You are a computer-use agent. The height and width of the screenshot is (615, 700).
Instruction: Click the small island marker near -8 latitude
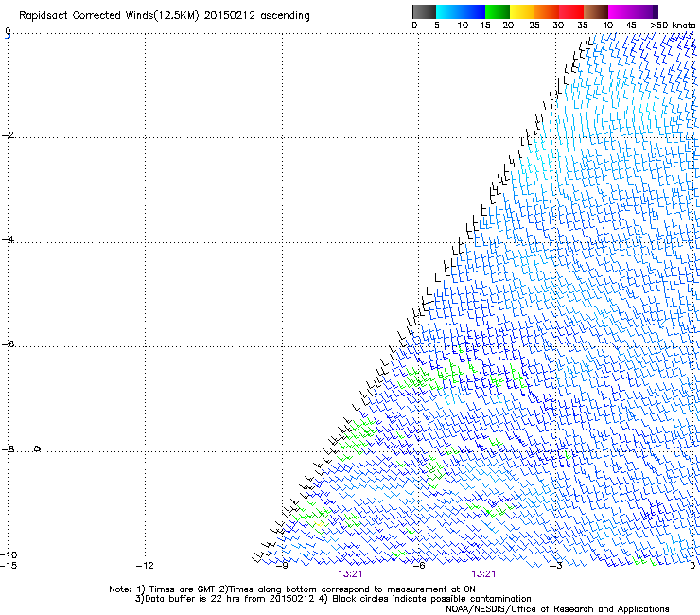click(x=38, y=448)
